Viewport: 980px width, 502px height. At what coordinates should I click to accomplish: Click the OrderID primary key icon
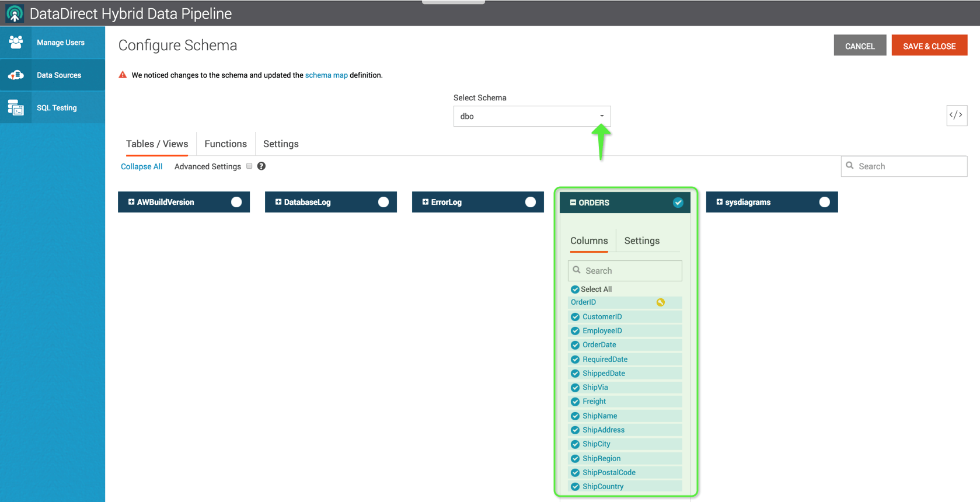[x=660, y=302]
